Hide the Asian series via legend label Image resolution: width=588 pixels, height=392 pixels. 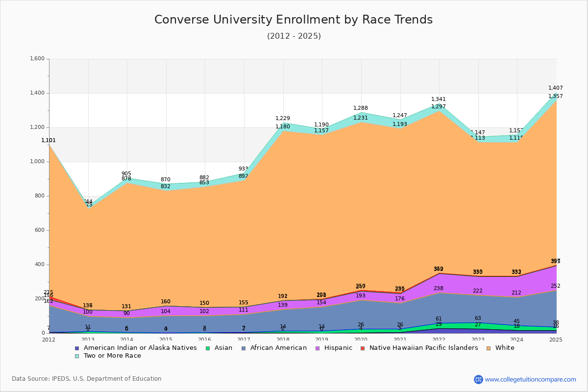point(223,348)
